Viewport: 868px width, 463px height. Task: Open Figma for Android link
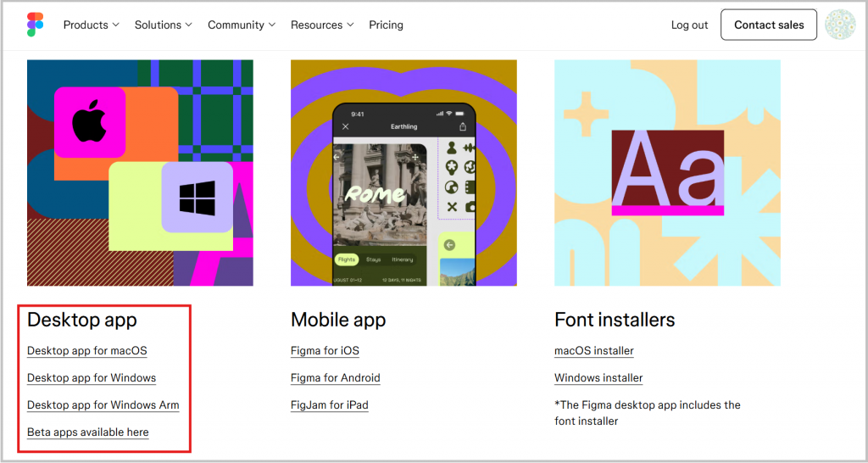(336, 377)
